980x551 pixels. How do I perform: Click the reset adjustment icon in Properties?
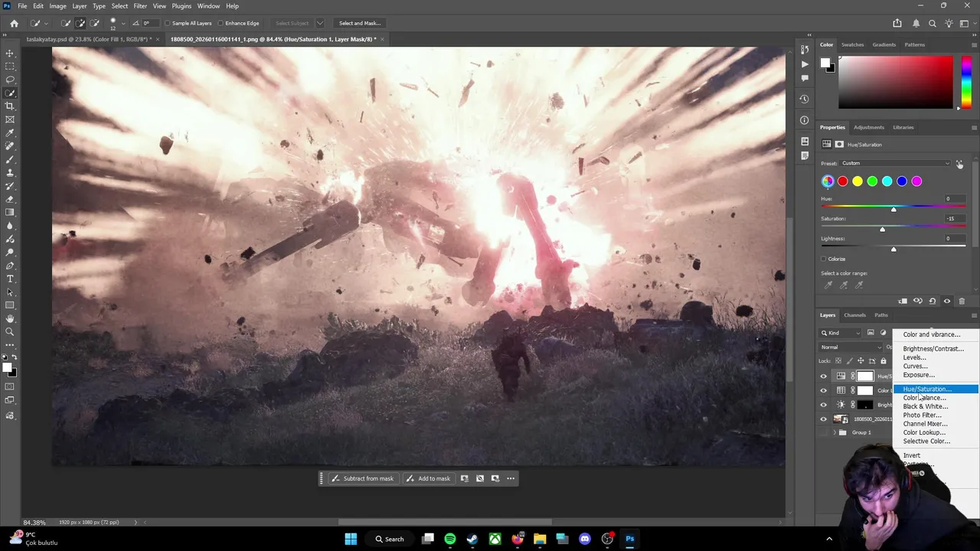(933, 301)
